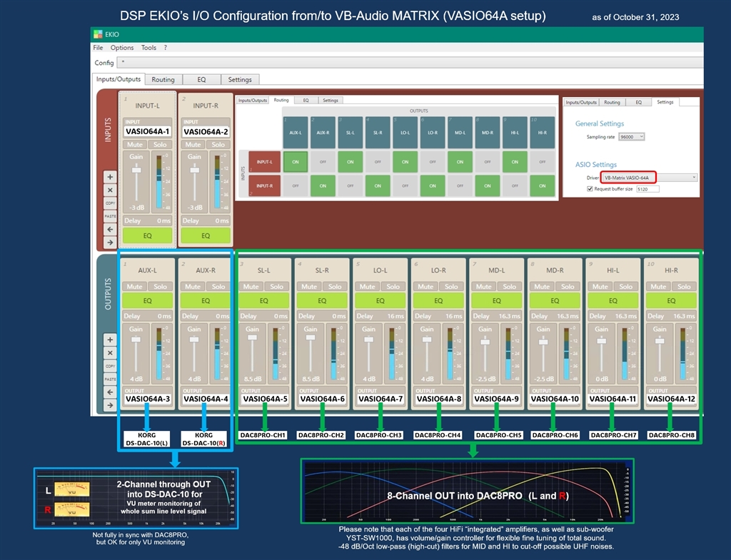This screenshot has width=731, height=560.
Task: Click the SL-L channel name header
Action: click(264, 270)
